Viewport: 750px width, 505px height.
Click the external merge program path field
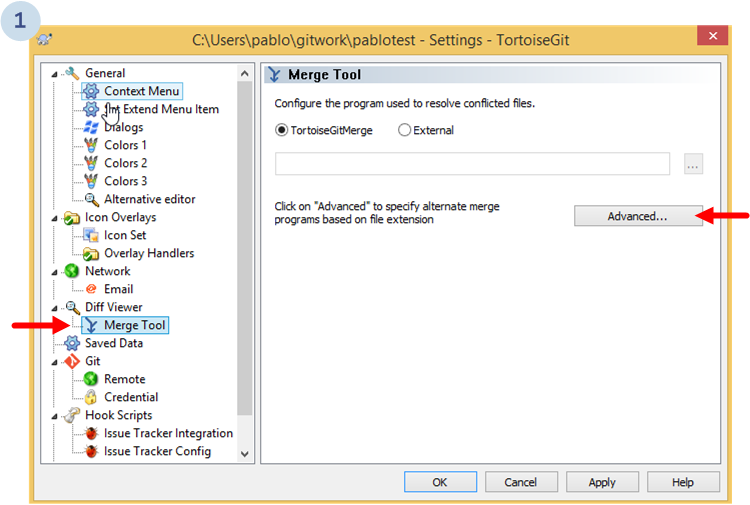[x=472, y=164]
